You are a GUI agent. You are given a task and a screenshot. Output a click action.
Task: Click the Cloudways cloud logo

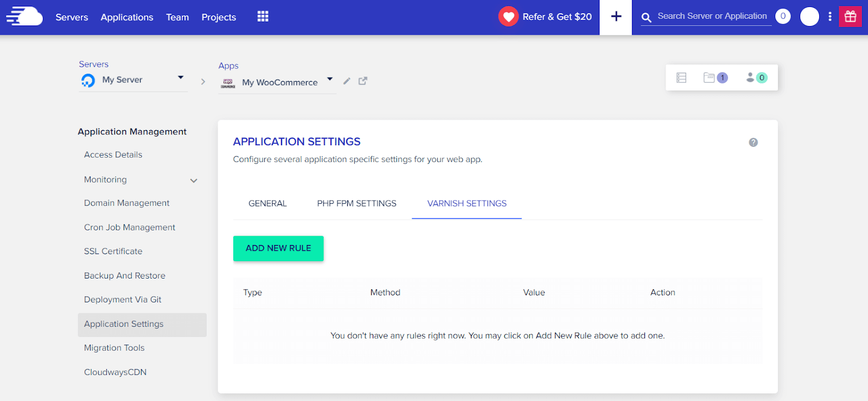24,16
